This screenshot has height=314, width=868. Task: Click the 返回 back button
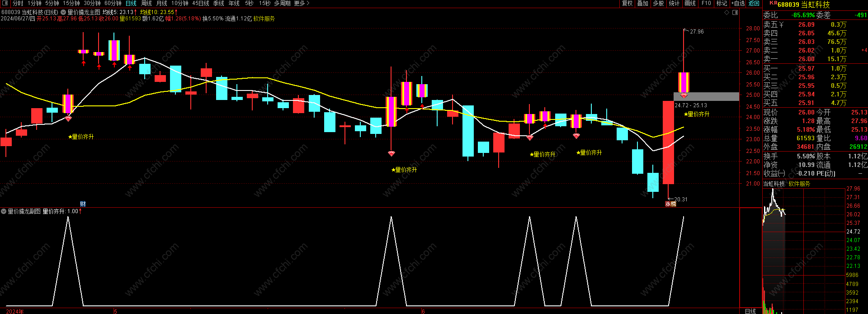coord(754,3)
